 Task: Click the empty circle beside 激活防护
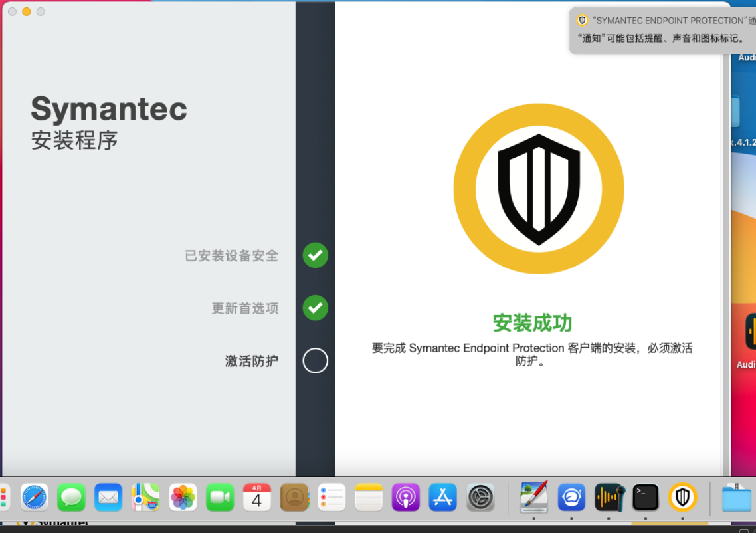pos(316,361)
